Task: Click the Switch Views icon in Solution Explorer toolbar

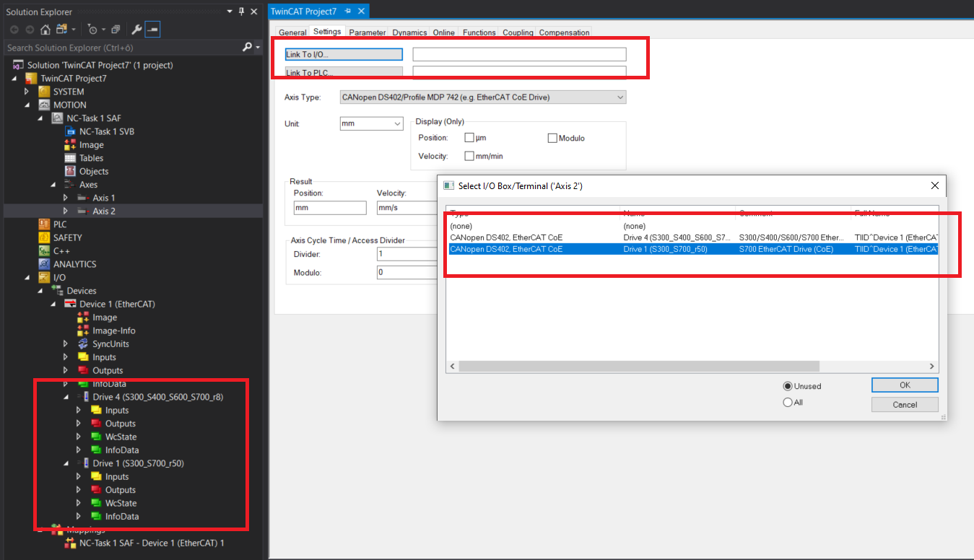Action: 61,30
